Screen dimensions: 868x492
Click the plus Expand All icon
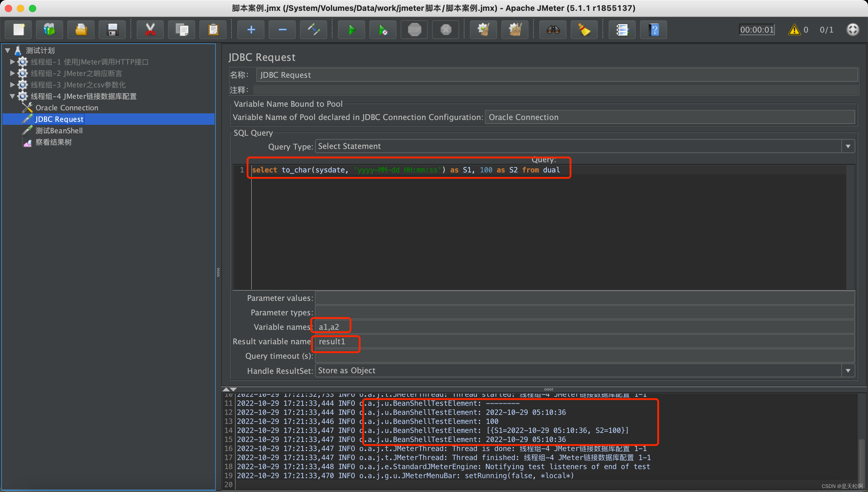tap(251, 30)
